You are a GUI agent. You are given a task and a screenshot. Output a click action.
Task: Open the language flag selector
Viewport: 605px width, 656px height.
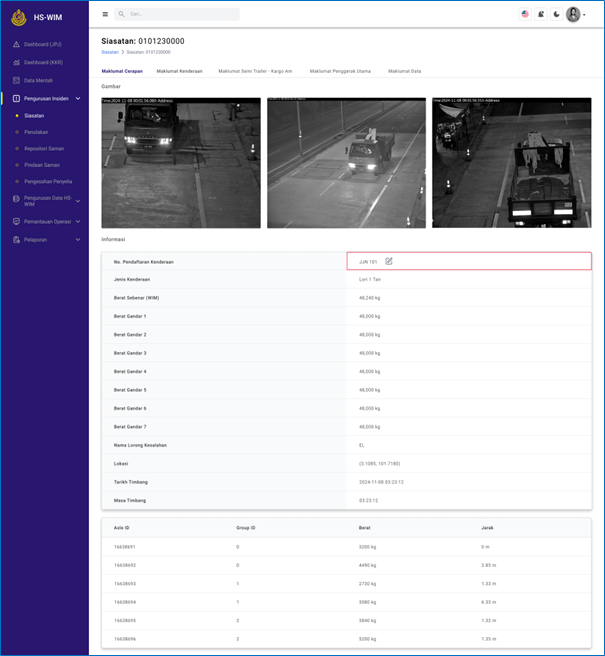pos(525,14)
